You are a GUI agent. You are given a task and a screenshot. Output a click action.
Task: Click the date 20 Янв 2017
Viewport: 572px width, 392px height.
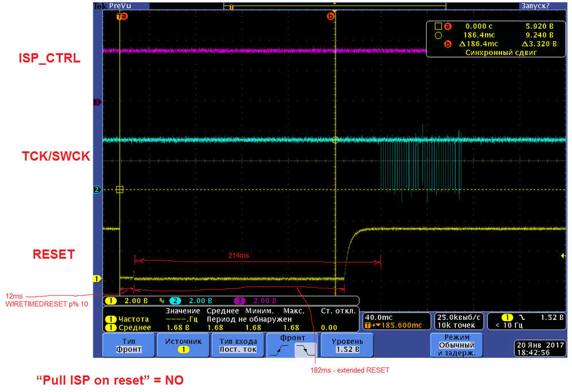[541, 345]
